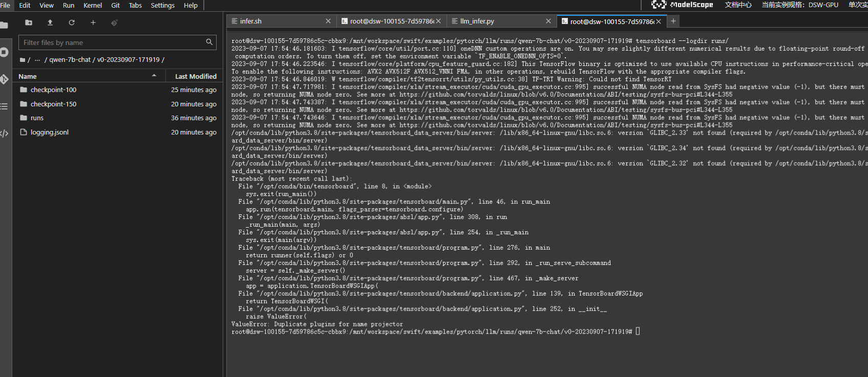Click the 'raise ValueError(' terminal line
This screenshot has width=868, height=377.
[x=276, y=317]
